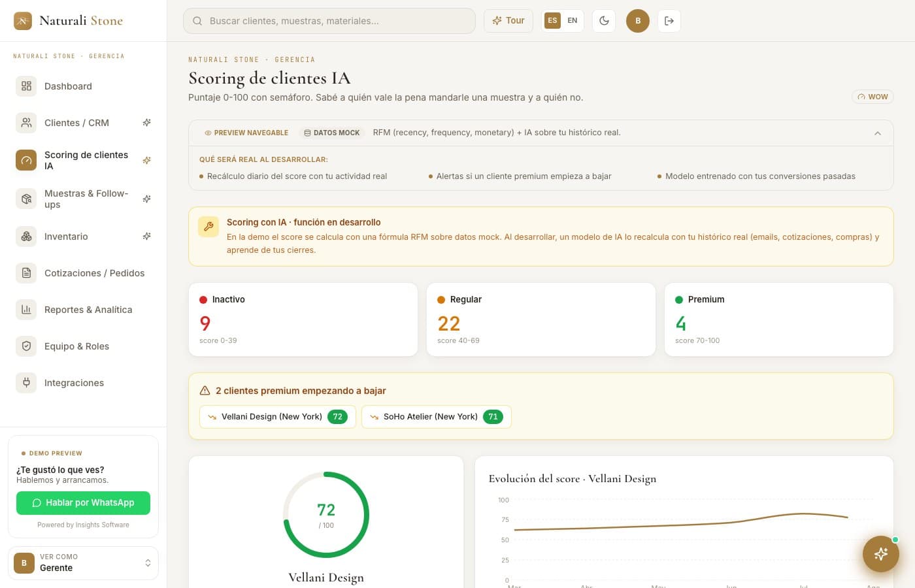The image size is (915, 588).
Task: Click the Vellani Design score ring 72
Action: [326, 515]
